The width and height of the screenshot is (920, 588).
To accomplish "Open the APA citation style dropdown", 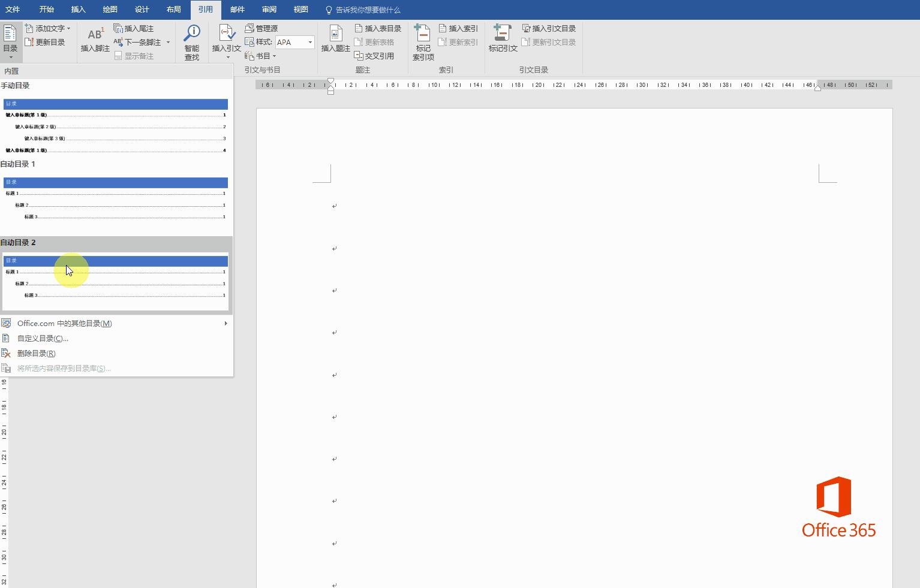I will tap(310, 42).
